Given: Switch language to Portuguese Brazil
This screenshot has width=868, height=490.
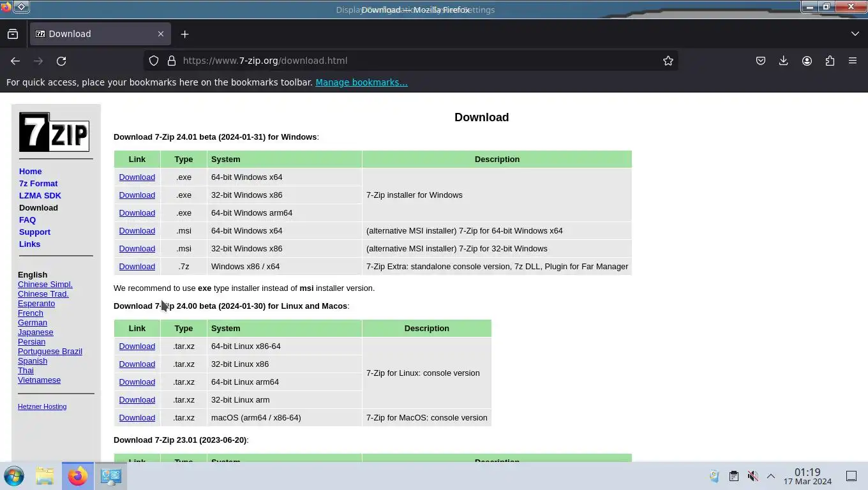Looking at the screenshot, I should 50,351.
